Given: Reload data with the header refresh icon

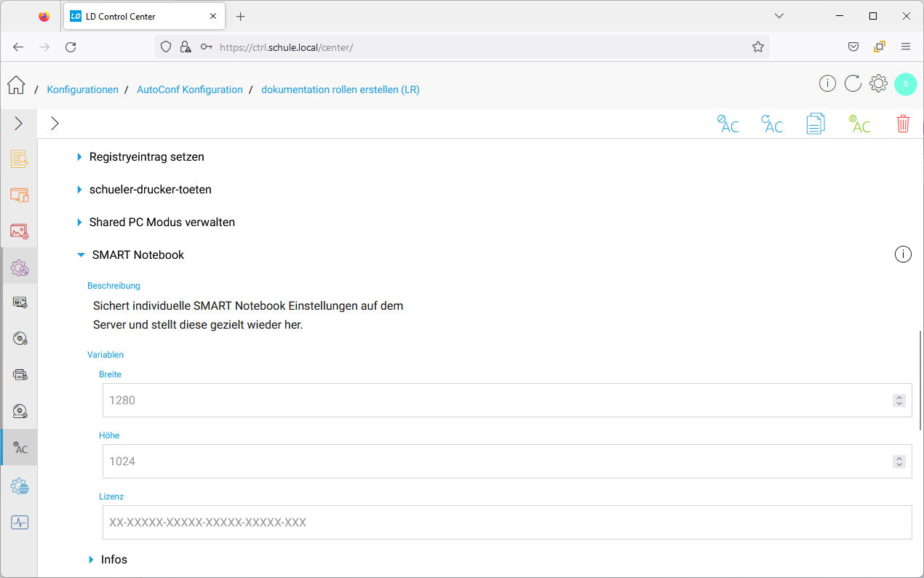Looking at the screenshot, I should click(853, 84).
